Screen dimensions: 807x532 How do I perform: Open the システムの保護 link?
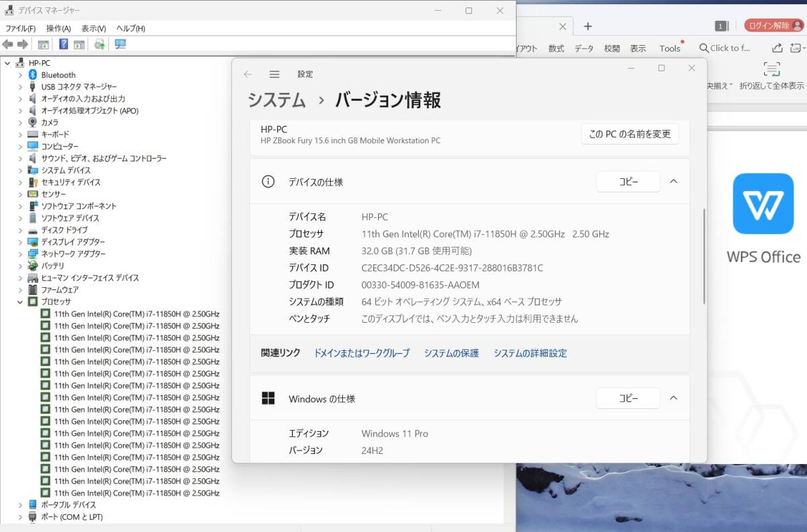(451, 352)
